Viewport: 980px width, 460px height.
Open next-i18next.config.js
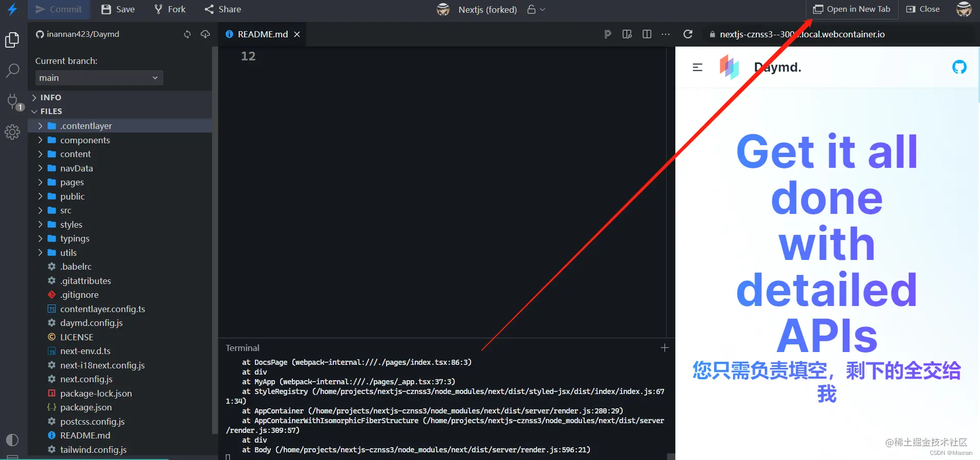(120, 365)
